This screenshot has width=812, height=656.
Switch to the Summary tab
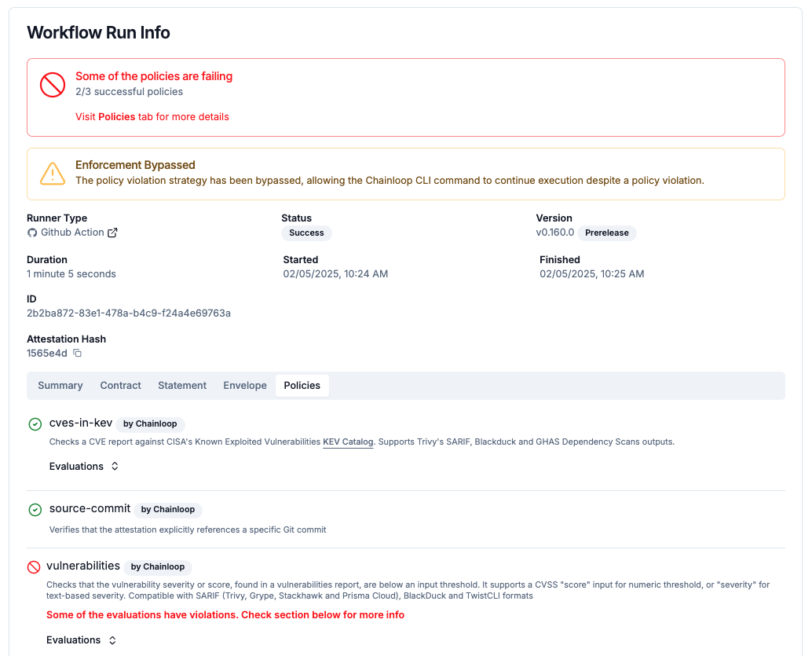tap(60, 386)
